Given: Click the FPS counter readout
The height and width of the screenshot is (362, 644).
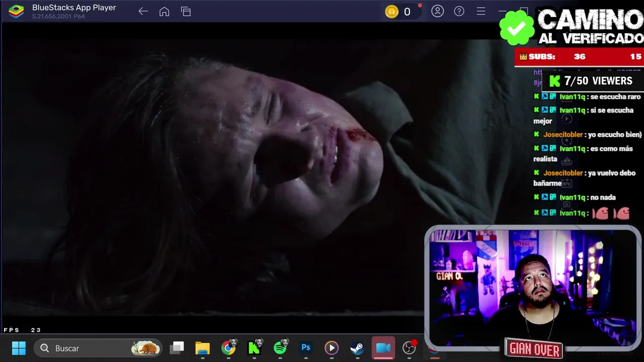Looking at the screenshot, I should [22, 330].
